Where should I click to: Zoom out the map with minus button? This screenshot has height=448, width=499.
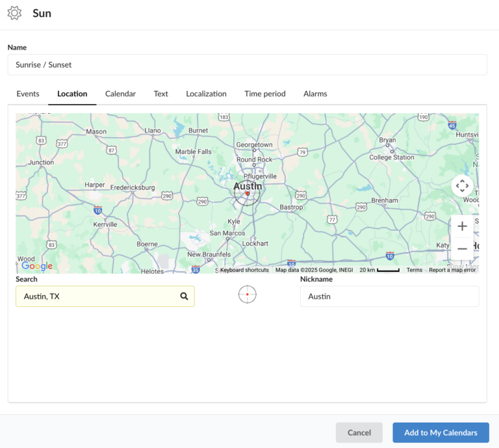[x=462, y=248]
